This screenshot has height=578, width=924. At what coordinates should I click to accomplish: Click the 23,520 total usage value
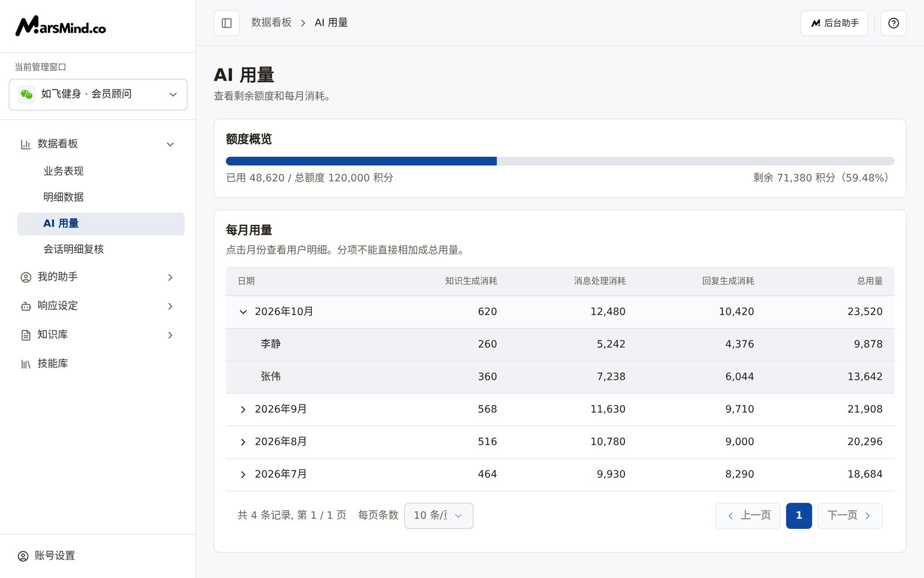(865, 312)
